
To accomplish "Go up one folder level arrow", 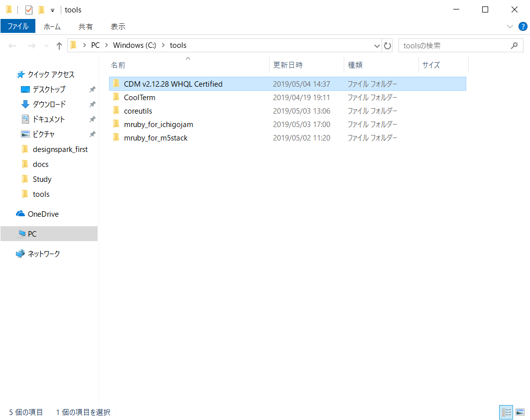I will [59, 46].
